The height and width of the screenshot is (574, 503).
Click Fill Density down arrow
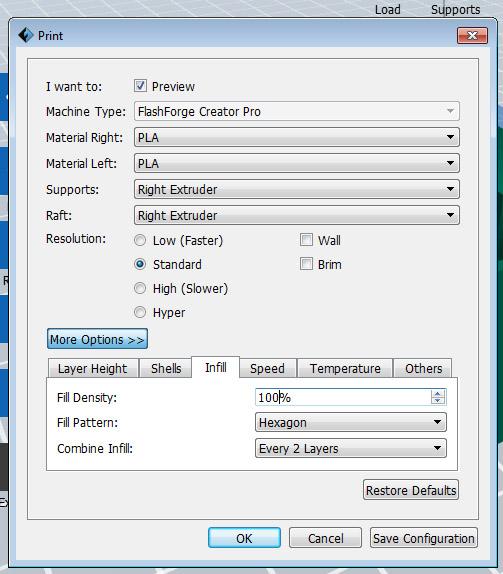pos(438,401)
